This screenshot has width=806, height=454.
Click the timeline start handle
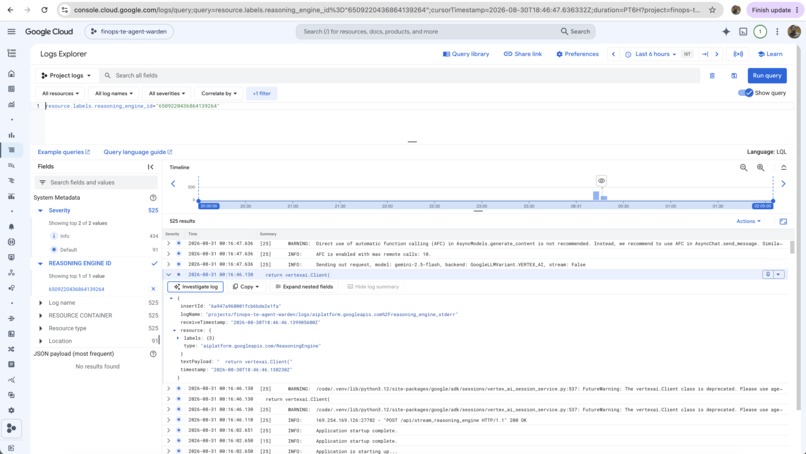[199, 201]
